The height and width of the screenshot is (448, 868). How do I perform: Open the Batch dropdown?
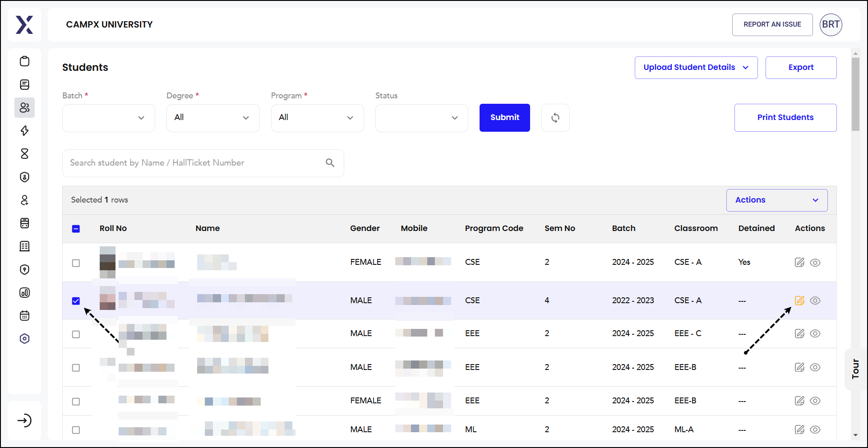coord(109,118)
